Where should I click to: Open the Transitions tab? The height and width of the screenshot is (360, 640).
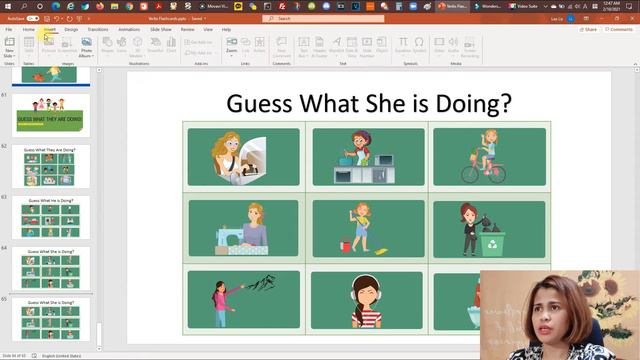98,29
